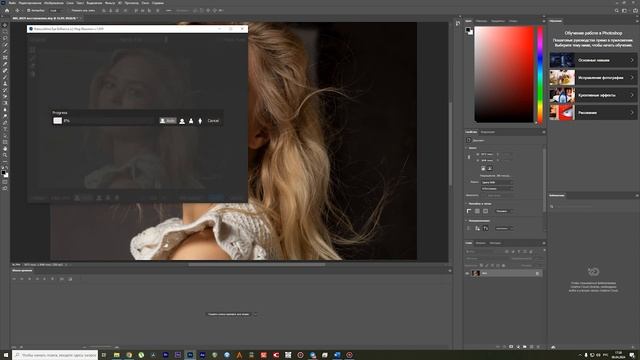Collapse the Направляющие section
Screen dimensions: 640x360
coord(467,221)
